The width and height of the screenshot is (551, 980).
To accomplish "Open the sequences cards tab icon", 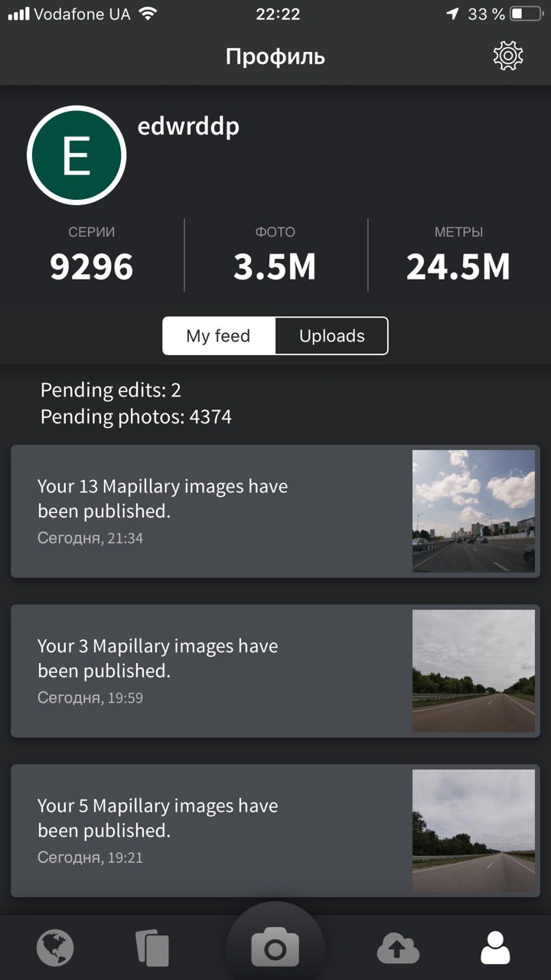I will pos(152,949).
